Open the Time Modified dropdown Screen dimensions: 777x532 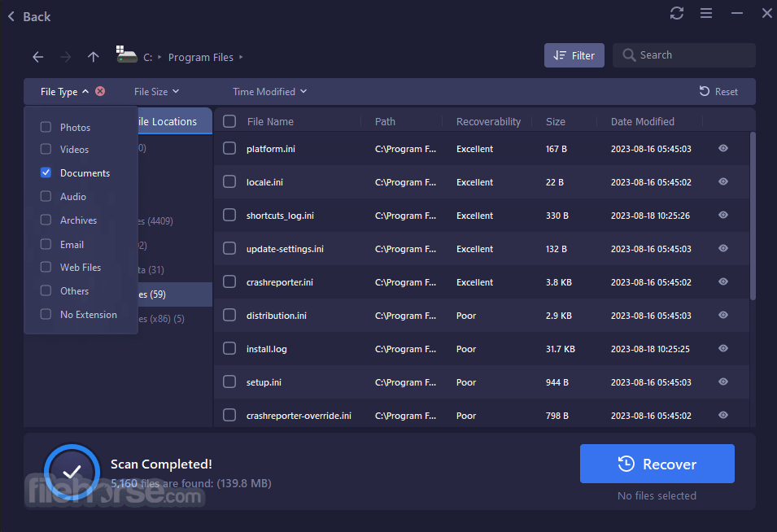click(270, 92)
